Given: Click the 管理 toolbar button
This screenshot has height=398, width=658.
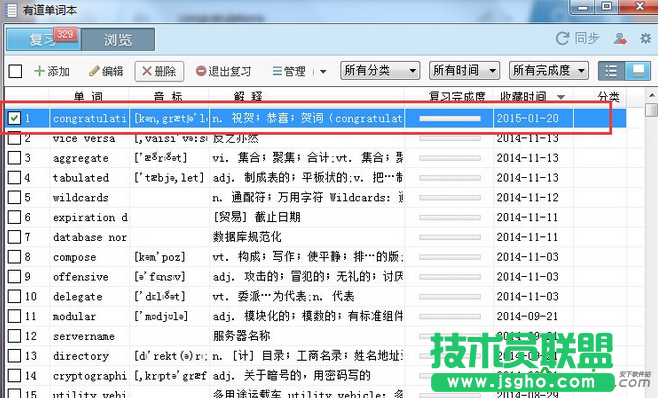Looking at the screenshot, I should click(x=289, y=71).
